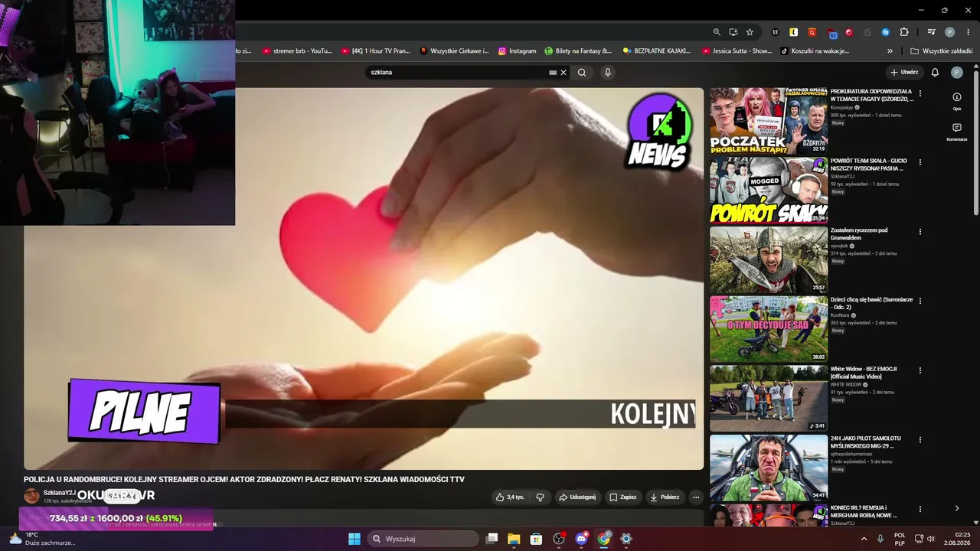Open the browser media controls icon
This screenshot has height=551, width=980.
(931, 32)
